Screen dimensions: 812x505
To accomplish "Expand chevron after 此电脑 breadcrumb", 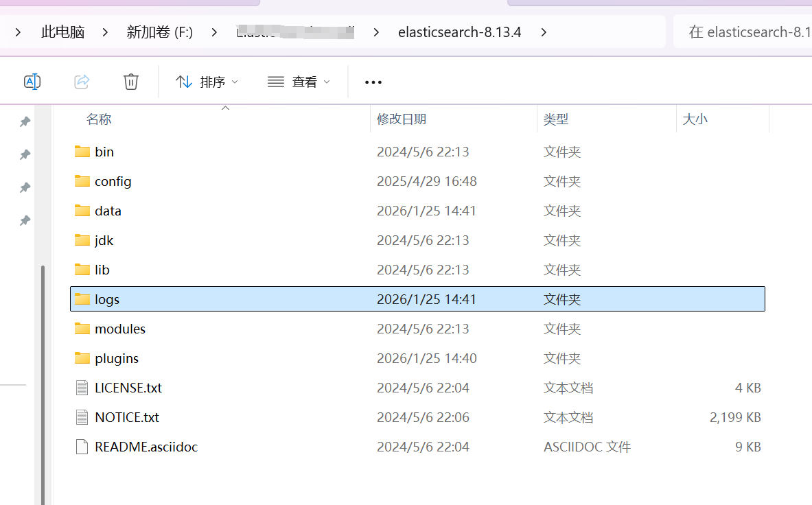I will [x=105, y=32].
